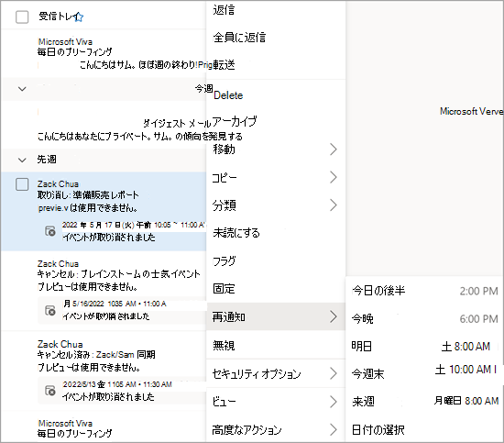Click 2022 年 5 月 17 日 event time text

pyautogui.click(x=134, y=225)
